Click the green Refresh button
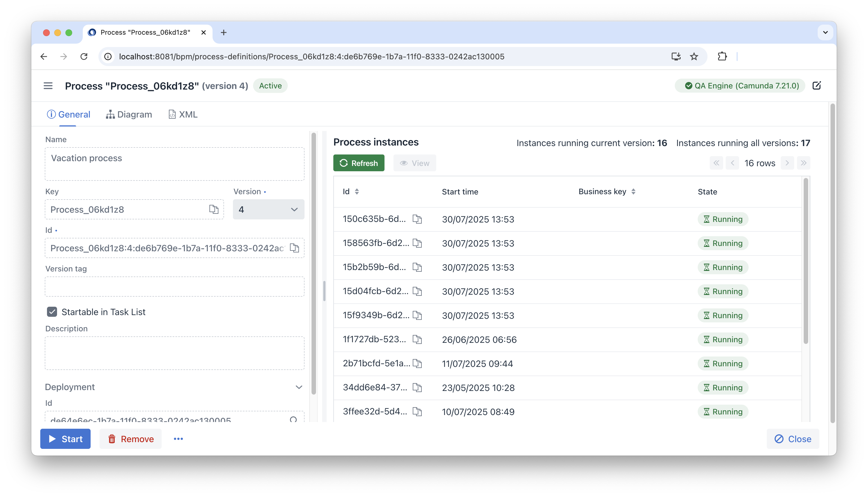Viewport: 868px width, 497px height. click(x=358, y=163)
